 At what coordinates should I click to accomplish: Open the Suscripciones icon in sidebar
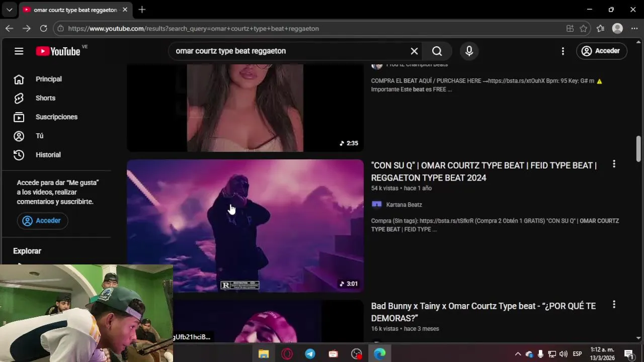tap(19, 117)
